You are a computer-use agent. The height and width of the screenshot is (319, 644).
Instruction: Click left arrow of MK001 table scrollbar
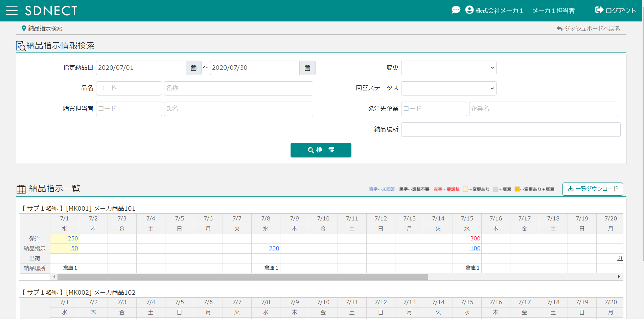(54, 277)
